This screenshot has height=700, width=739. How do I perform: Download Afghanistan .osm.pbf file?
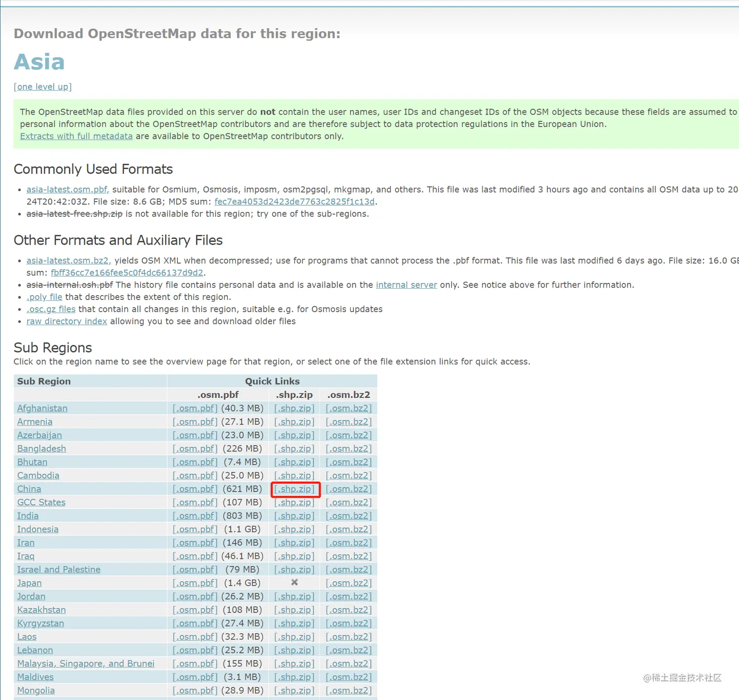195,408
